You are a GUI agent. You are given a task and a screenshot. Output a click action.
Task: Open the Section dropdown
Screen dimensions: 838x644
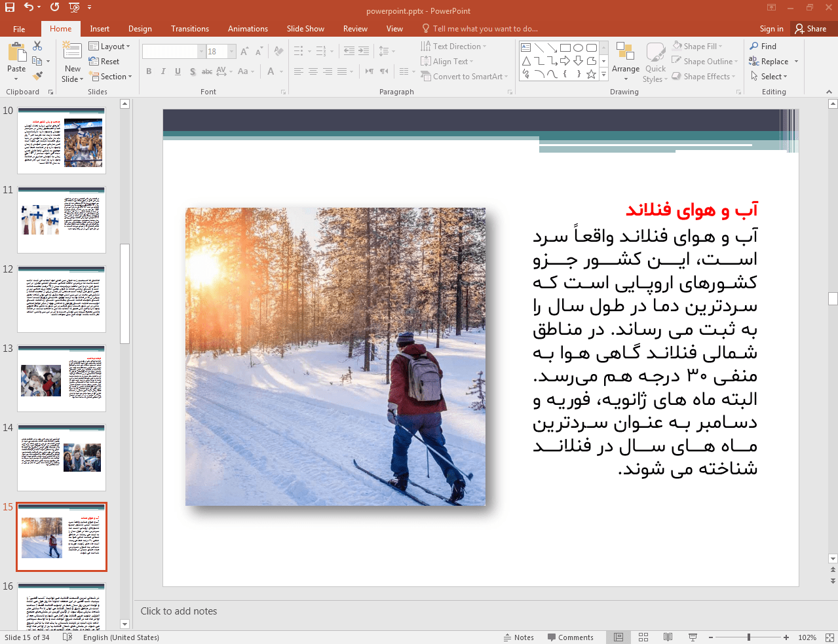[x=111, y=76]
